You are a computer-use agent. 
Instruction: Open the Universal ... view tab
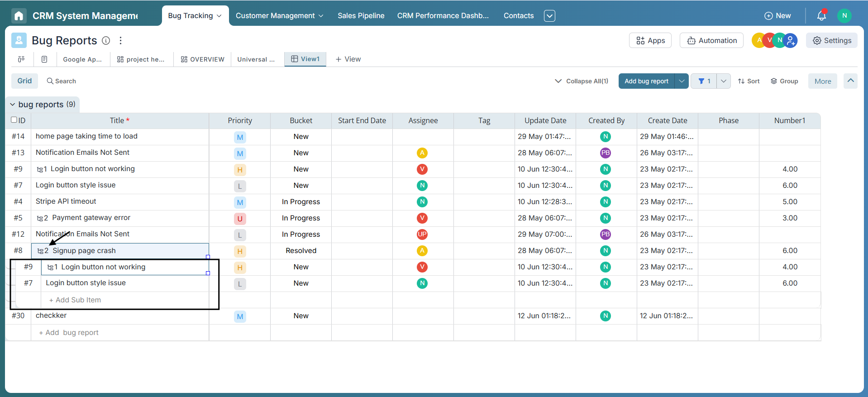pyautogui.click(x=256, y=59)
